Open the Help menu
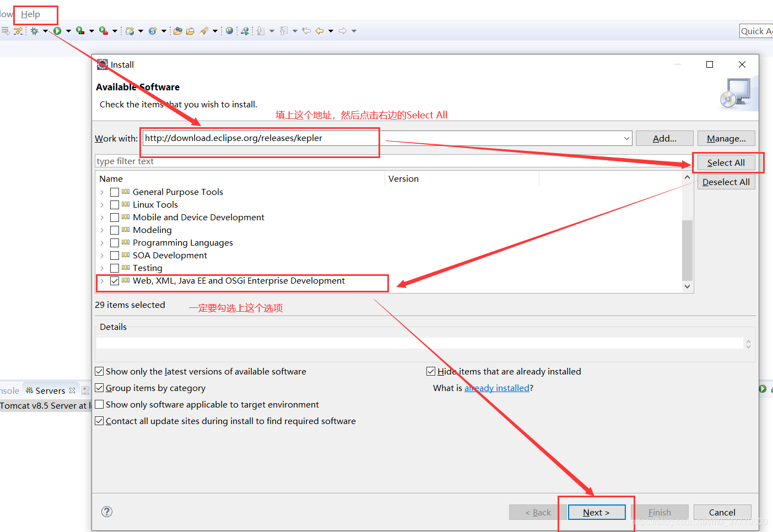This screenshot has height=532, width=773. click(30, 14)
